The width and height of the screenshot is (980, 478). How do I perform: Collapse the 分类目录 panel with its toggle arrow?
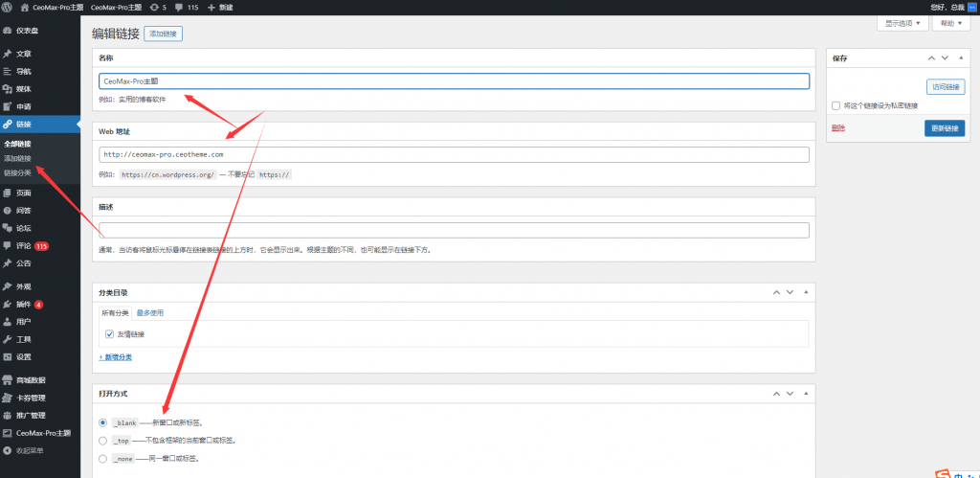(806, 291)
